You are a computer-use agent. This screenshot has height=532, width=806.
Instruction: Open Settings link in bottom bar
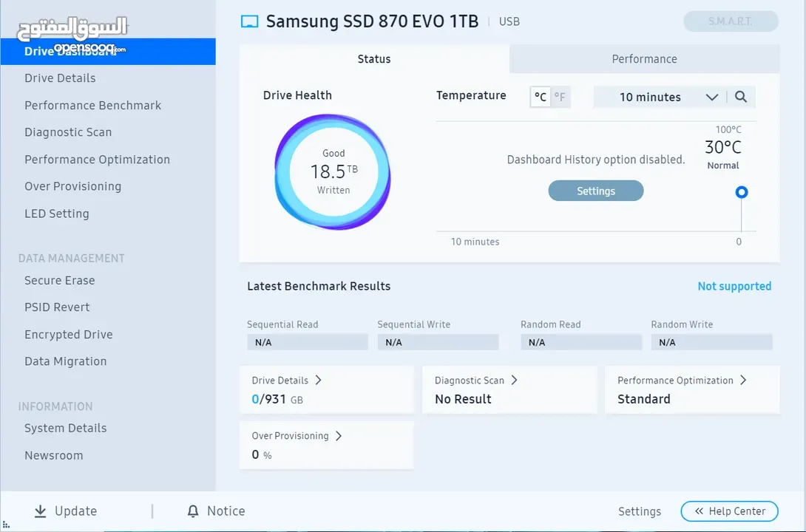pyautogui.click(x=640, y=511)
